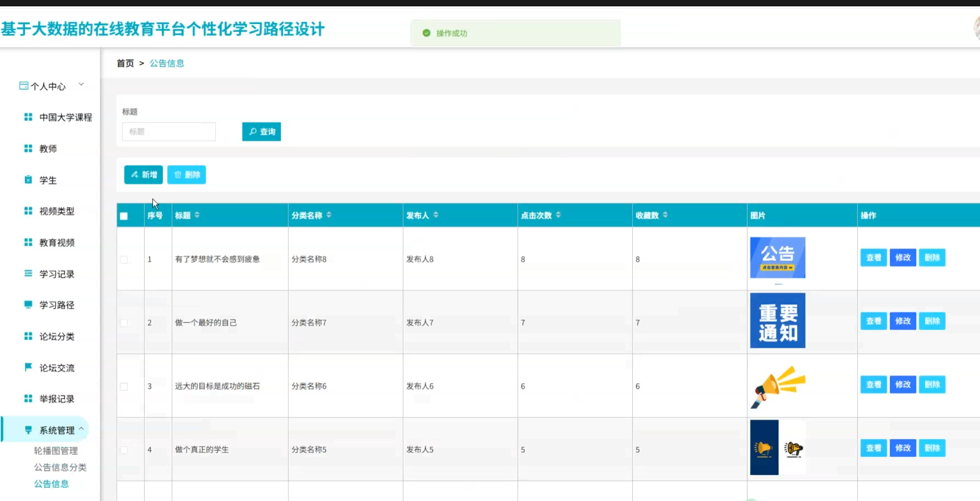Expand the 个人中心 chevron
The height and width of the screenshot is (501, 980).
[81, 84]
